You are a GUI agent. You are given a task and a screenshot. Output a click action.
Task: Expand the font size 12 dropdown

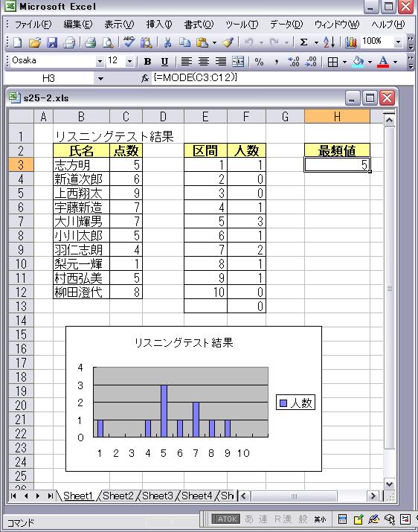[x=129, y=62]
